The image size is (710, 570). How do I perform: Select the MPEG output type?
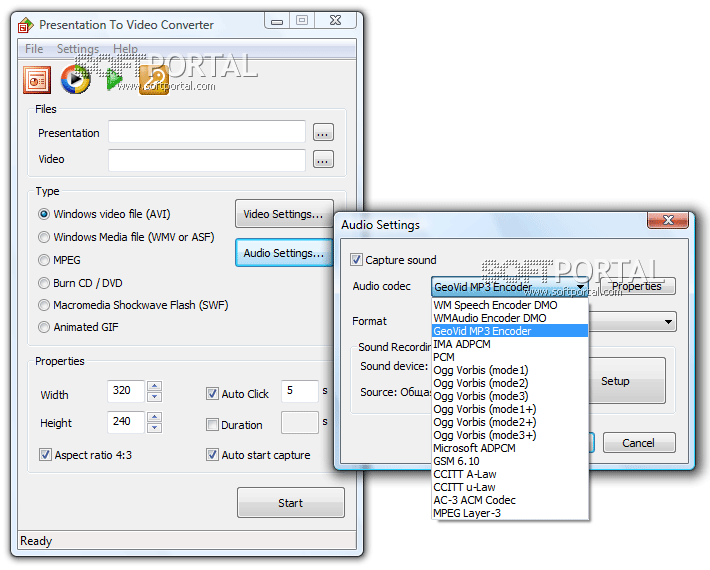[59, 260]
